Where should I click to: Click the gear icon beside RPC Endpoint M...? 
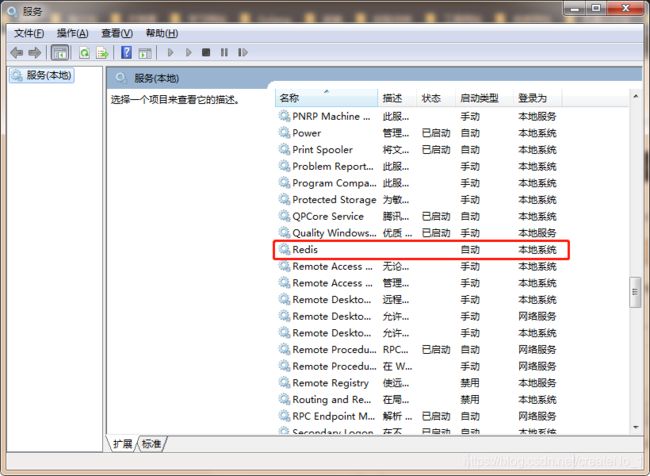click(284, 416)
